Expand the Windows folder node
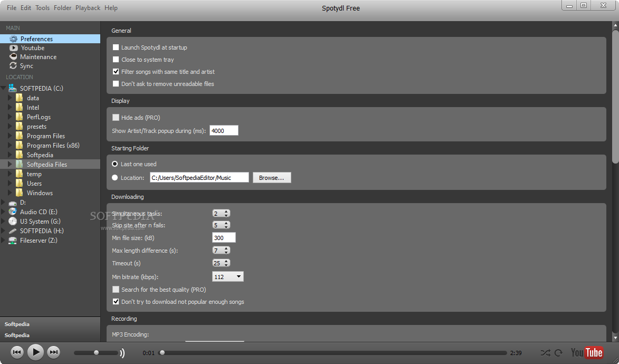The image size is (619, 364). 10,193
